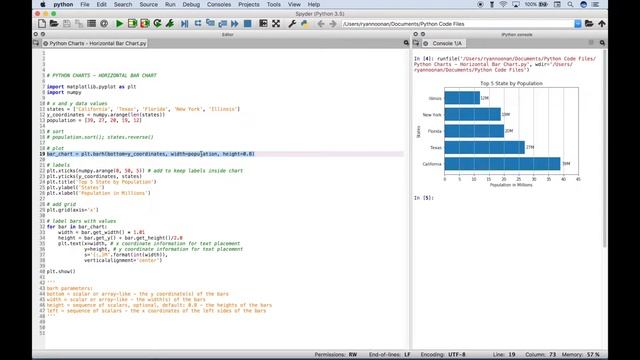Open the python application menu
The image size is (640, 360).
[x=63, y=4]
